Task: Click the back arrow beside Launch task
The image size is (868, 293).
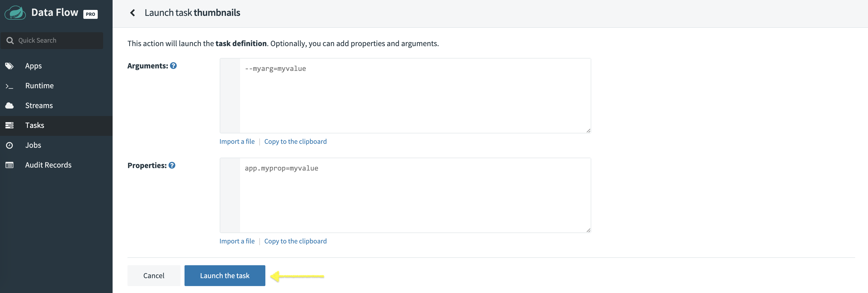Action: click(x=132, y=13)
